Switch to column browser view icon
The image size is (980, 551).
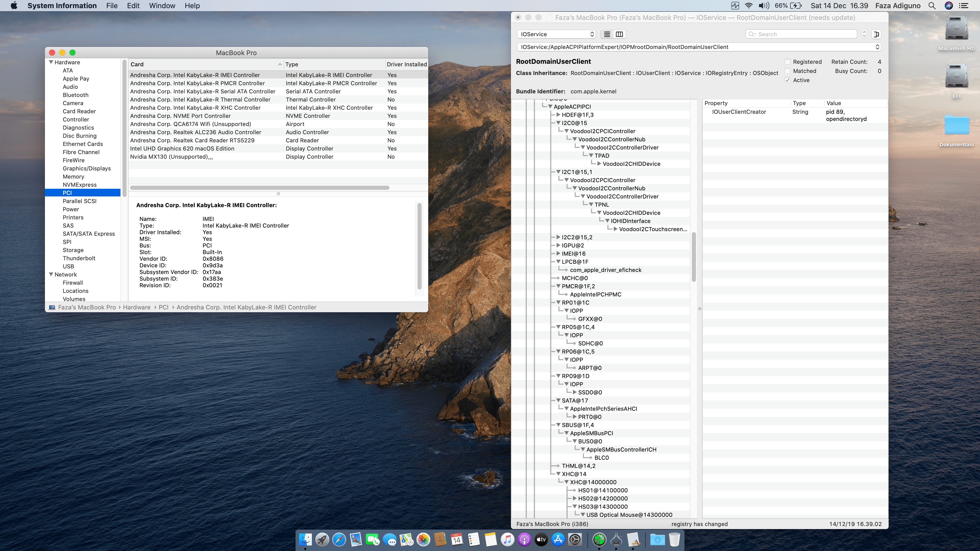pyautogui.click(x=619, y=34)
